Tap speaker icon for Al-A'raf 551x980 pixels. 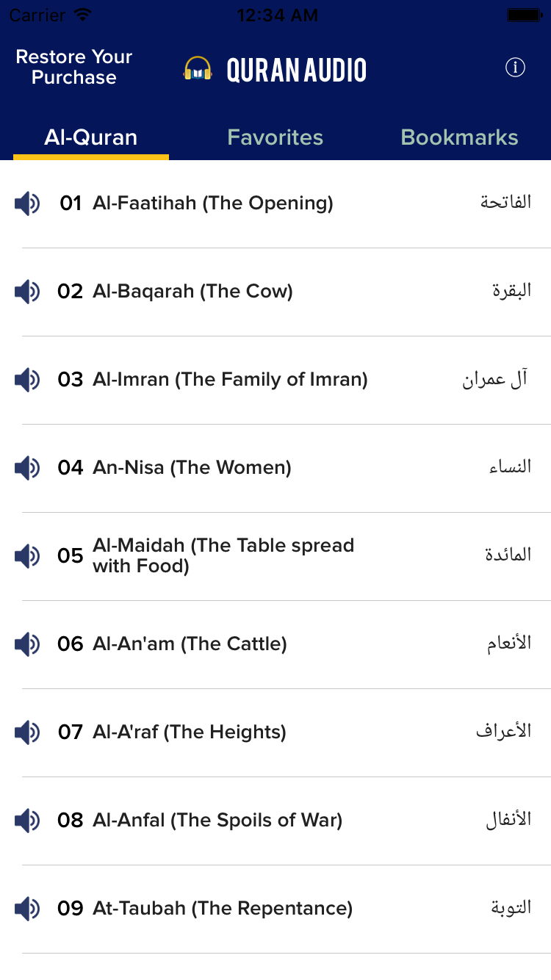click(x=27, y=732)
